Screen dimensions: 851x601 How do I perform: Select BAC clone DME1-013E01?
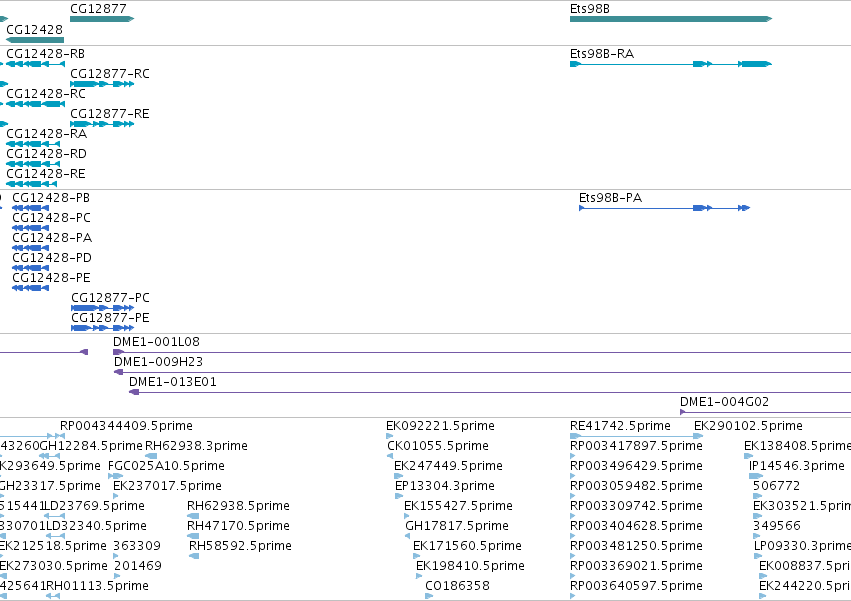pyautogui.click(x=173, y=382)
